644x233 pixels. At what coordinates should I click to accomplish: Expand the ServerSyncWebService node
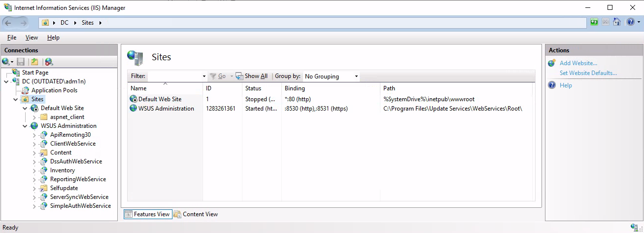point(34,197)
